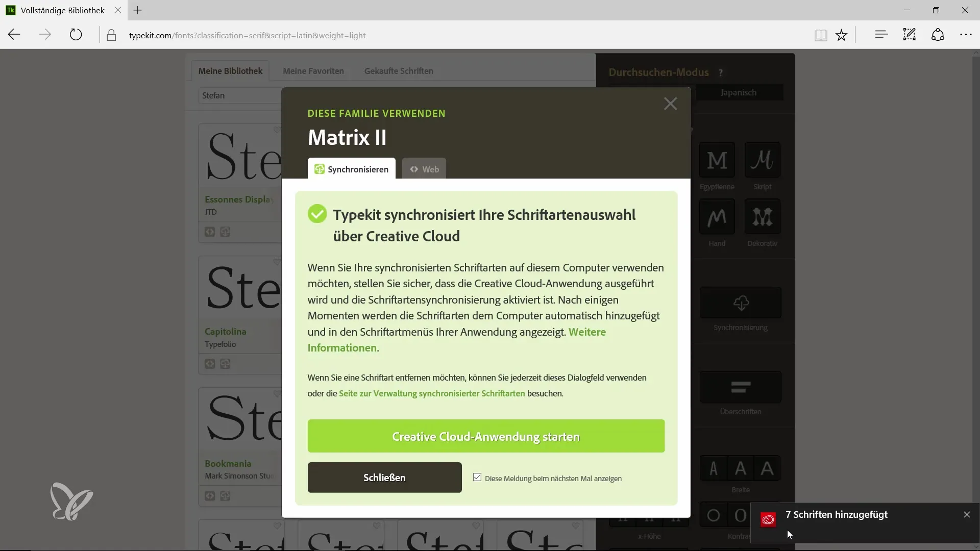
Task: Click the Durchsuchen-Modus help question mark
Action: 721,73
